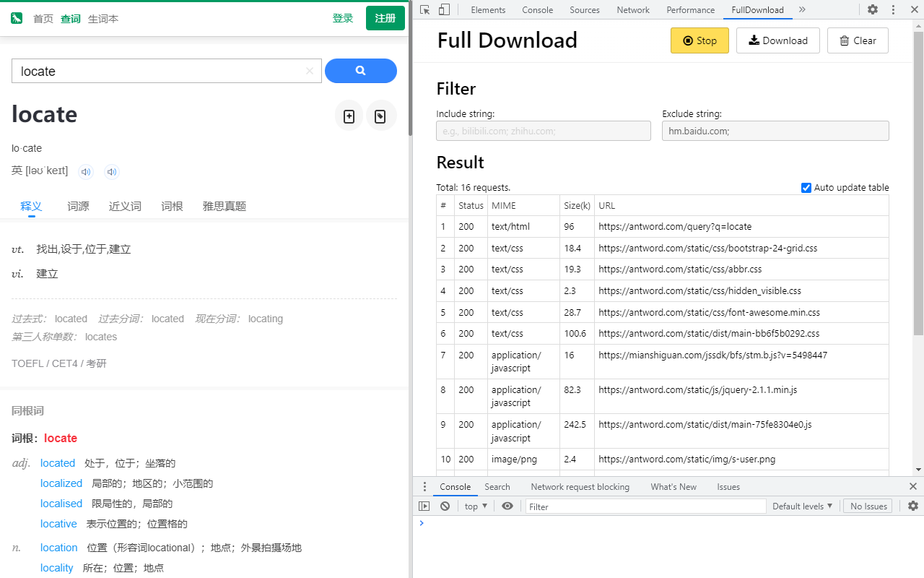The height and width of the screenshot is (578, 924).
Task: Click the 注册 registration button
Action: coord(385,18)
